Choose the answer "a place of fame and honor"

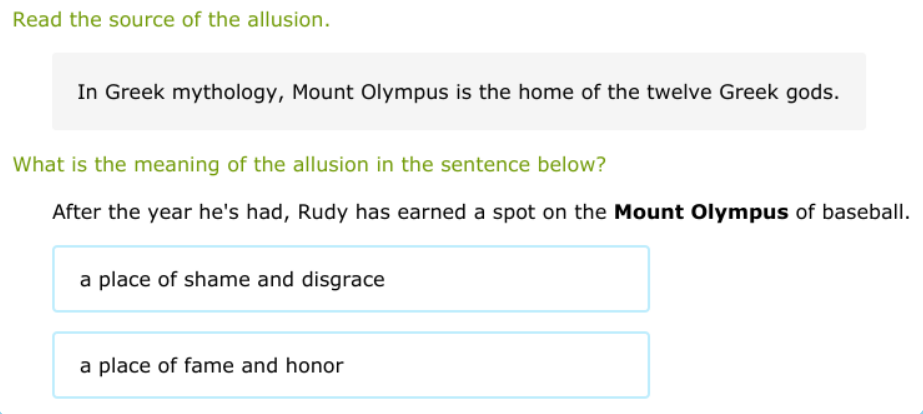click(350, 366)
